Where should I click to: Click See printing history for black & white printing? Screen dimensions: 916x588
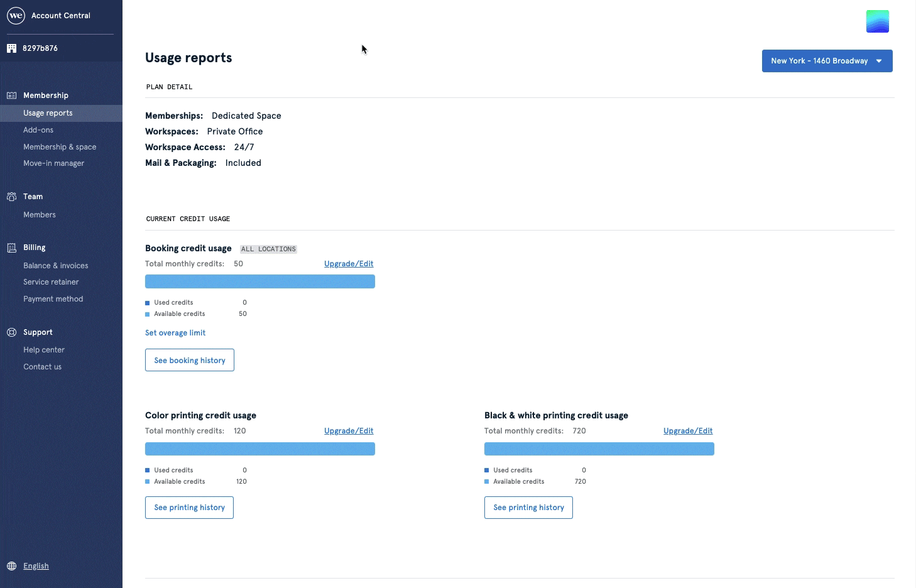tap(528, 507)
